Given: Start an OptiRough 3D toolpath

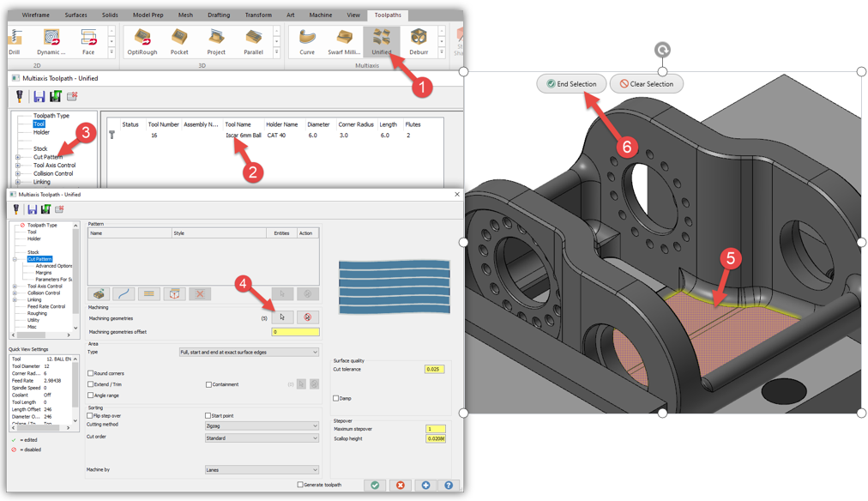Looking at the screenshot, I should (142, 41).
